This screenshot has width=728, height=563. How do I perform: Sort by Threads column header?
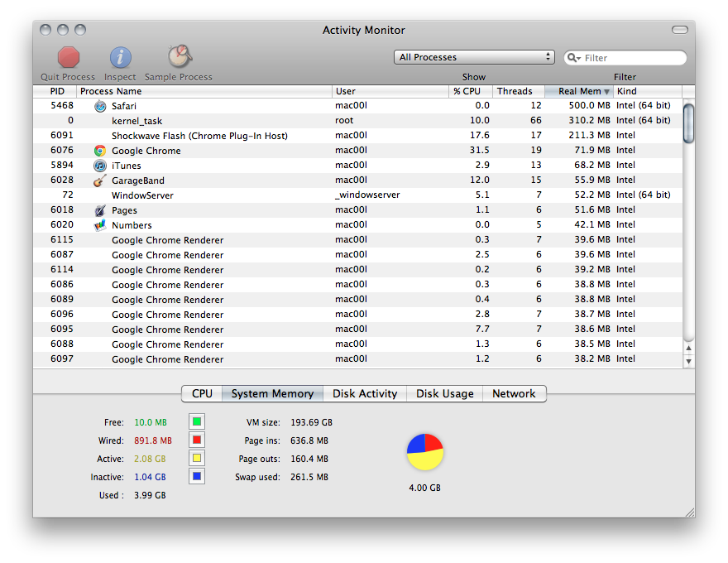(518, 91)
